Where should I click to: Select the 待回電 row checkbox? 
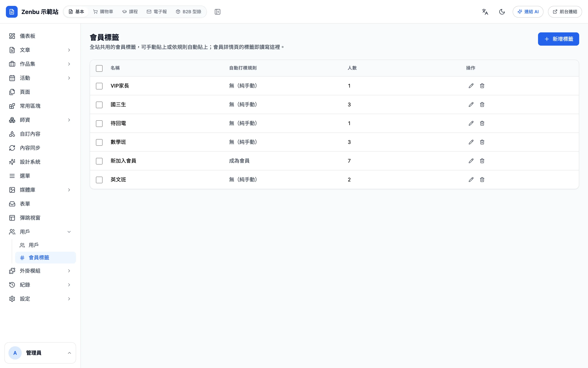point(99,123)
